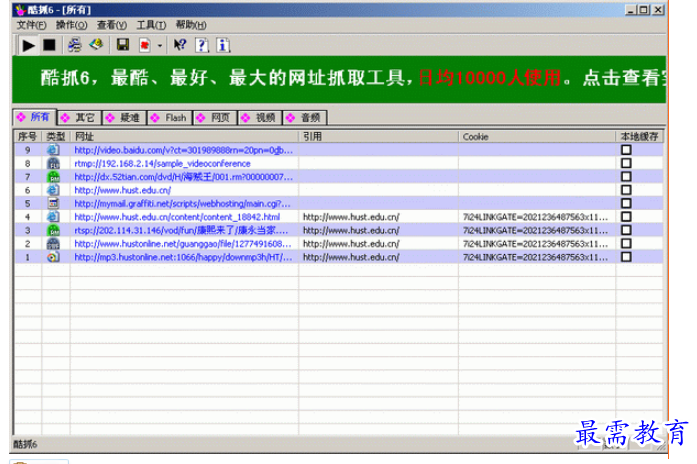The height and width of the screenshot is (464, 697).
Task: Sort by the Cookie column header
Action: (x=537, y=136)
